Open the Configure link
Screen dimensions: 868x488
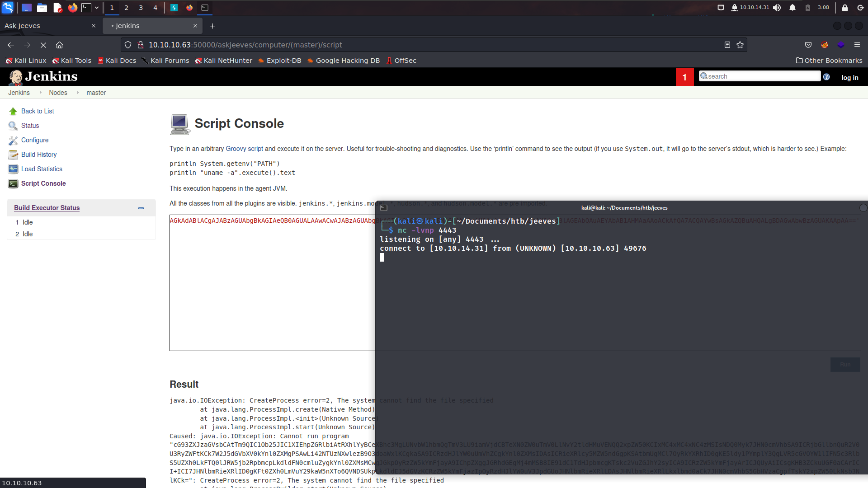point(35,140)
